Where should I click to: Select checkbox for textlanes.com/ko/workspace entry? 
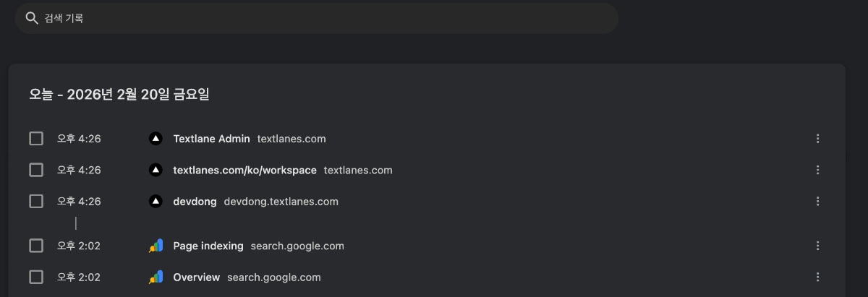(36, 170)
